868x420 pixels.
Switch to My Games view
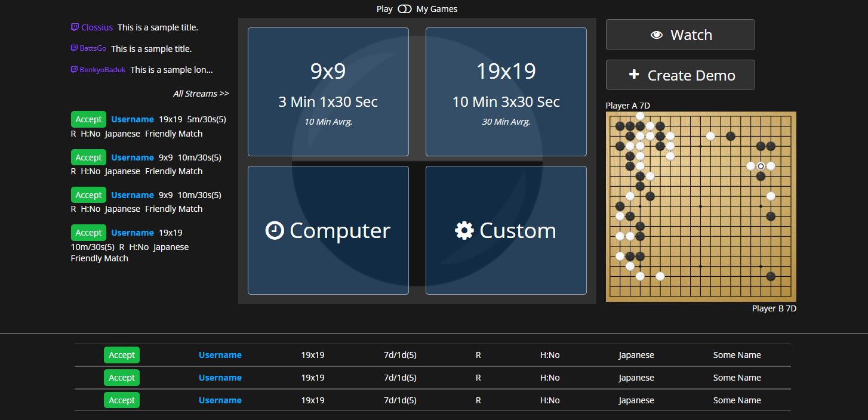[436, 9]
